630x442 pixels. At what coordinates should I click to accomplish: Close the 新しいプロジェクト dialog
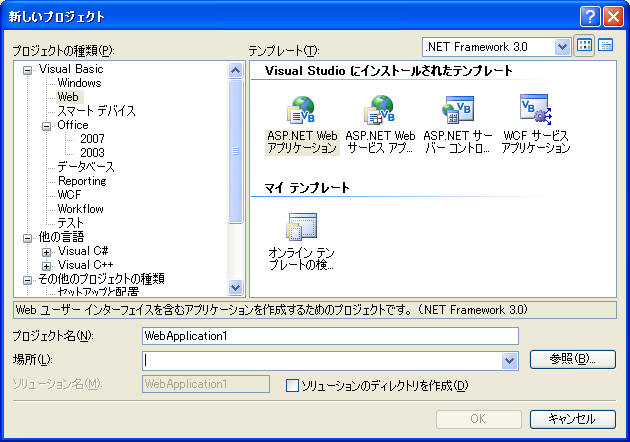[613, 16]
